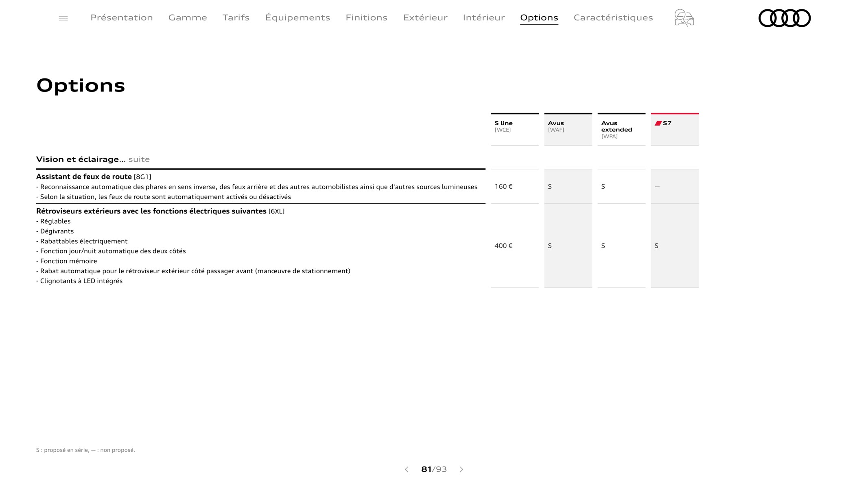Open the Présentation tab
Image resolution: width=868 pixels, height=488 pixels.
(122, 17)
